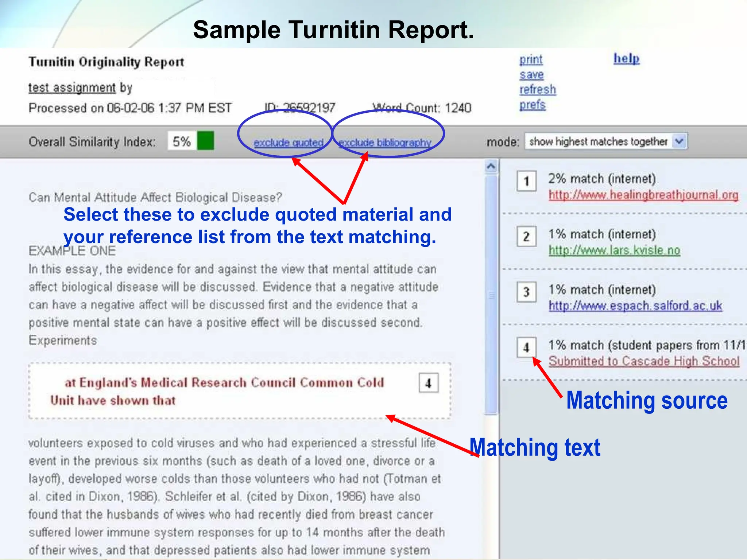Viewport: 747px width, 560px height.
Task: Open healingbreathjournal.org source link
Action: tap(643, 195)
